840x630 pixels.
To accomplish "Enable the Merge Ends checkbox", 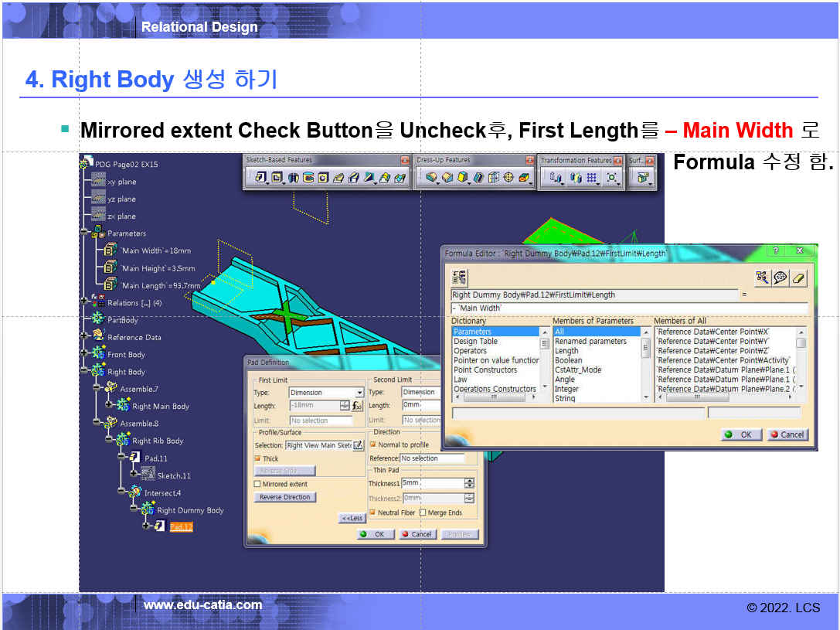I will (x=423, y=513).
